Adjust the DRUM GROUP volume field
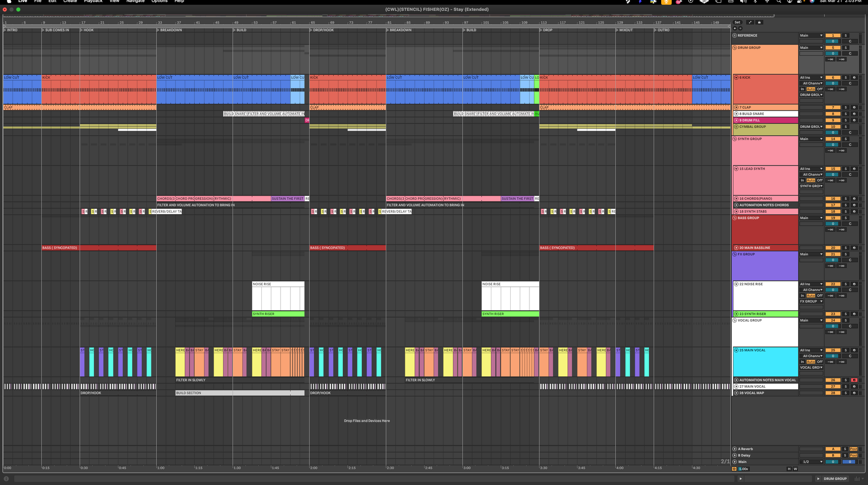Image resolution: width=868 pixels, height=485 pixels. (833, 54)
